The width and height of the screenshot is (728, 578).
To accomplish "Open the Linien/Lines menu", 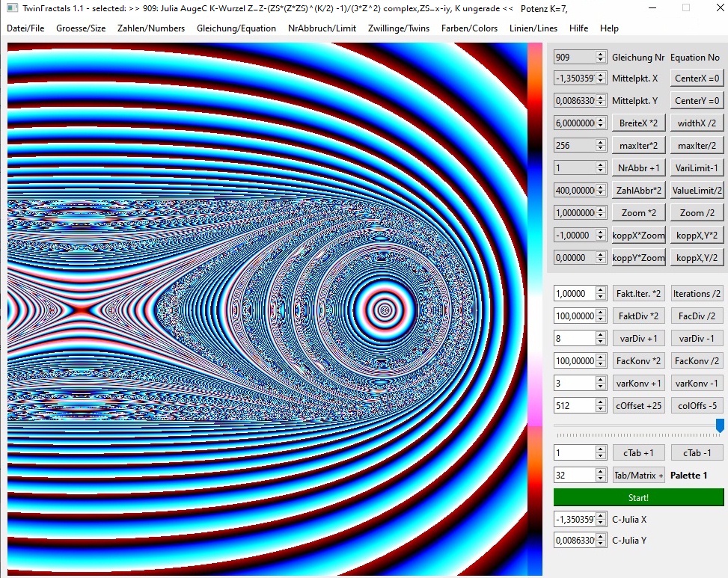I will (533, 28).
